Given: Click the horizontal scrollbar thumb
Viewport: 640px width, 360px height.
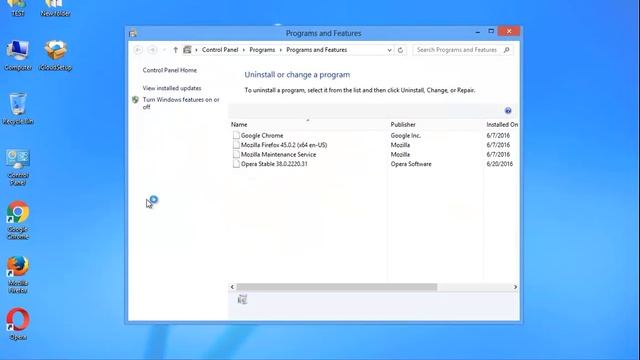Looking at the screenshot, I should pyautogui.click(x=337, y=287).
